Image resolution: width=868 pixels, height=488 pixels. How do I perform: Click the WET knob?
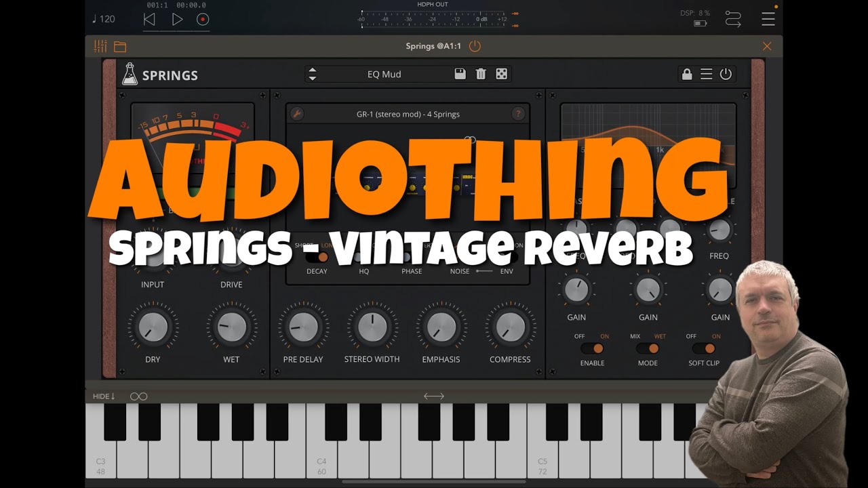pyautogui.click(x=231, y=327)
